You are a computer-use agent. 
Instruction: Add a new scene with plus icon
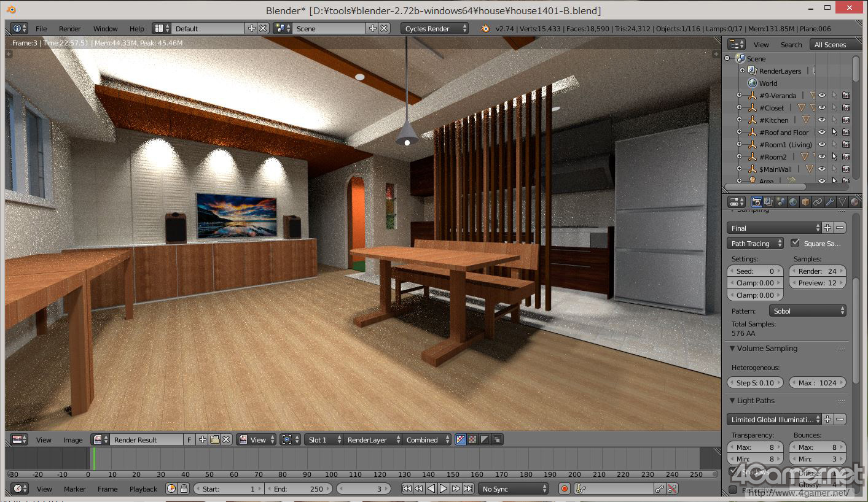[372, 28]
